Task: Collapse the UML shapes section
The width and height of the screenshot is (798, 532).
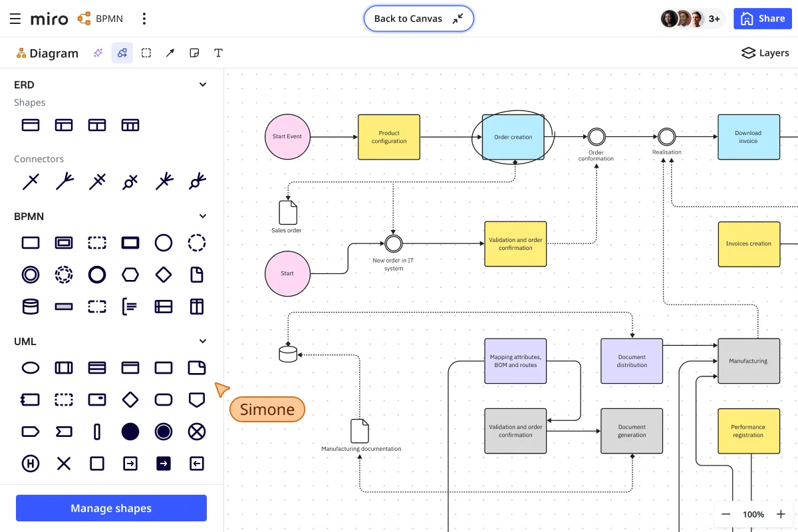Action: coord(203,341)
